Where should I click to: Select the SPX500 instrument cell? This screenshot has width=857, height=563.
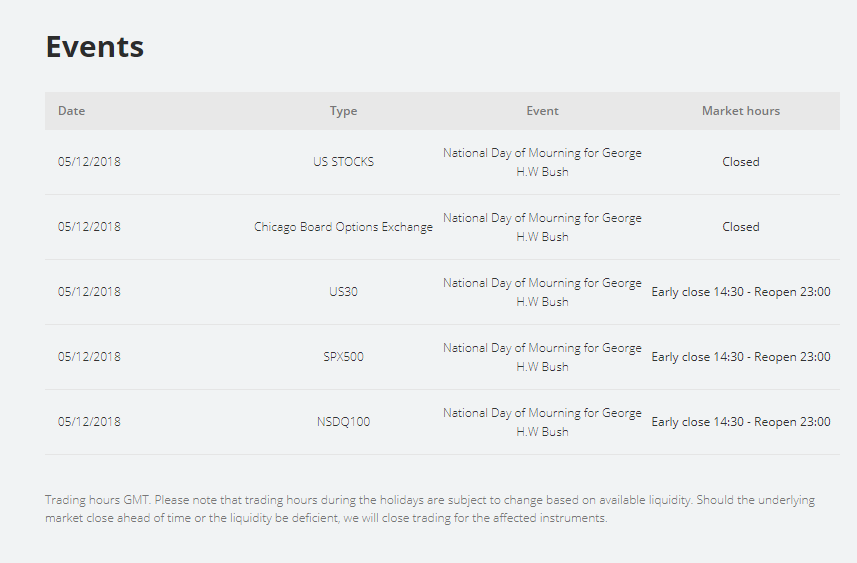point(343,357)
